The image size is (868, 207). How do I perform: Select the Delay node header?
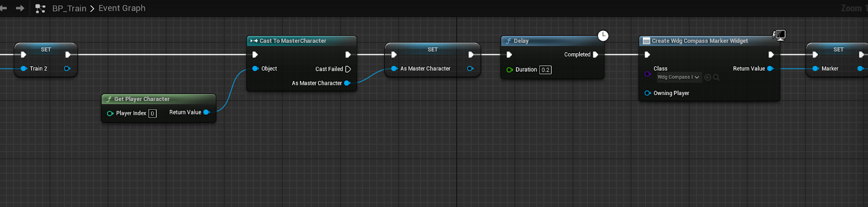click(552, 41)
